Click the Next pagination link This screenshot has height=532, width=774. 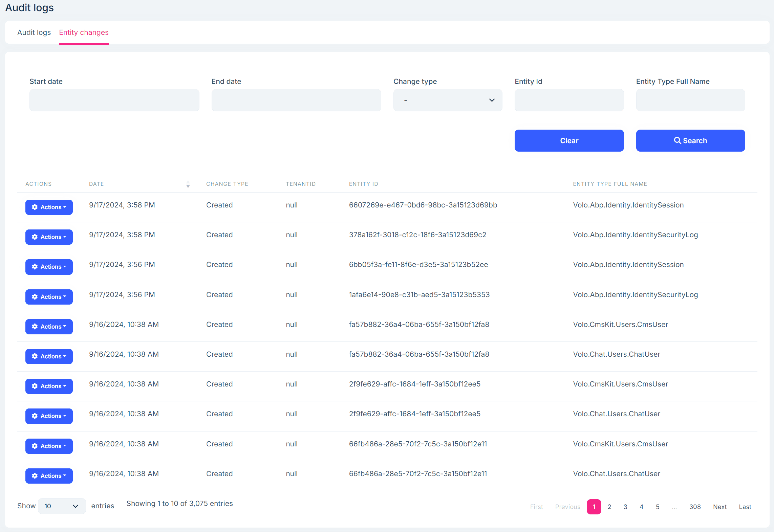tap(720, 507)
